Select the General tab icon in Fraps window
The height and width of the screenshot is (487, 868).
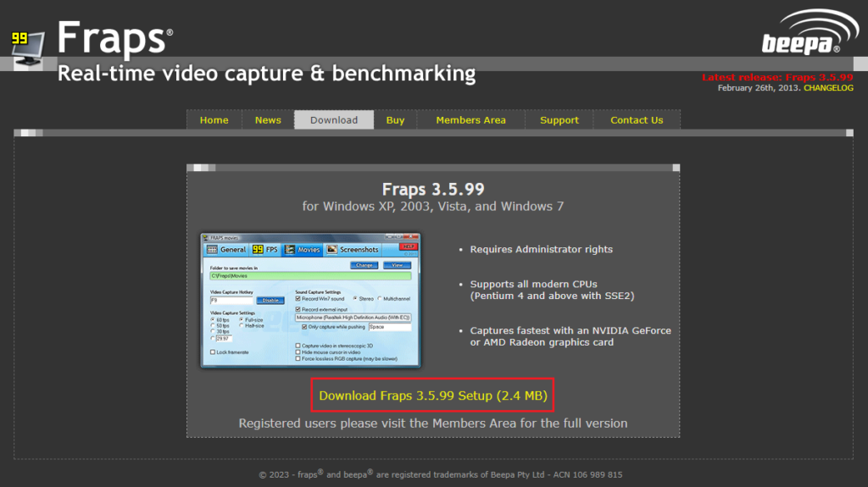(212, 250)
